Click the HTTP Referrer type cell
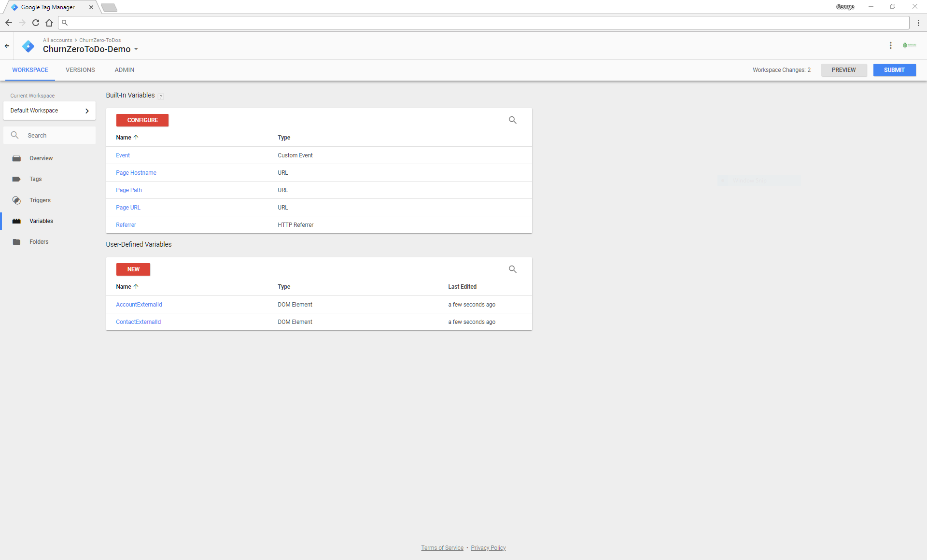The image size is (927, 560). (295, 225)
